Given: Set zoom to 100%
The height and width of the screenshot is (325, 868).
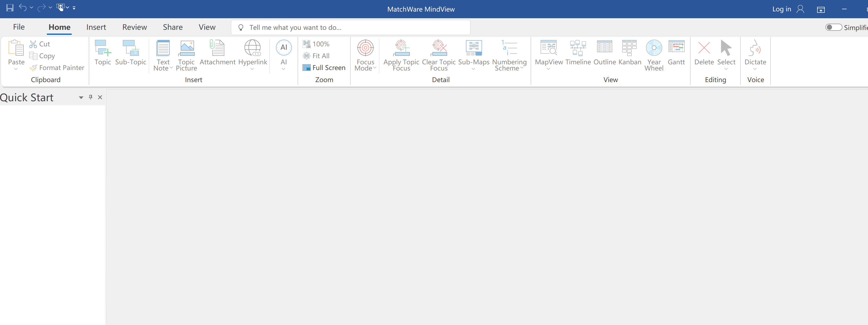Looking at the screenshot, I should click(316, 44).
